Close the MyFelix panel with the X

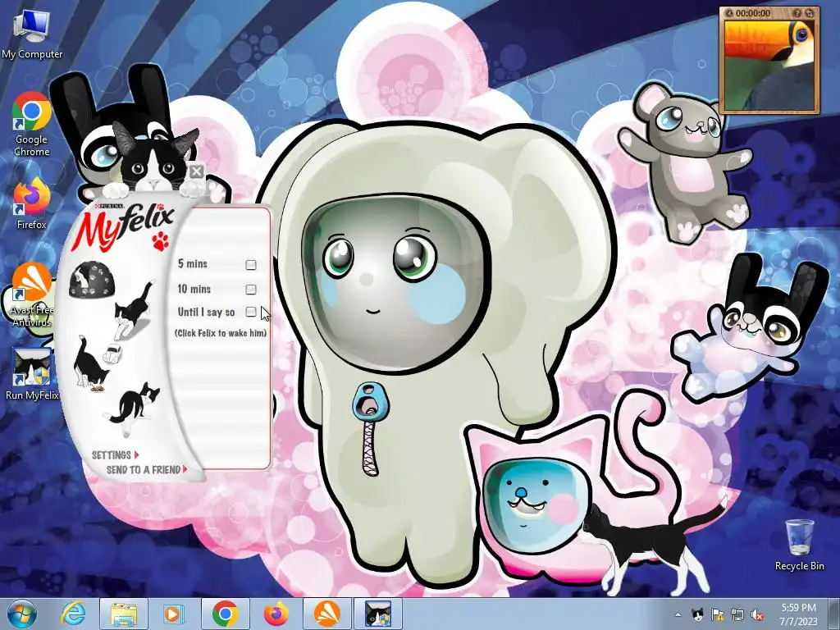tap(197, 172)
